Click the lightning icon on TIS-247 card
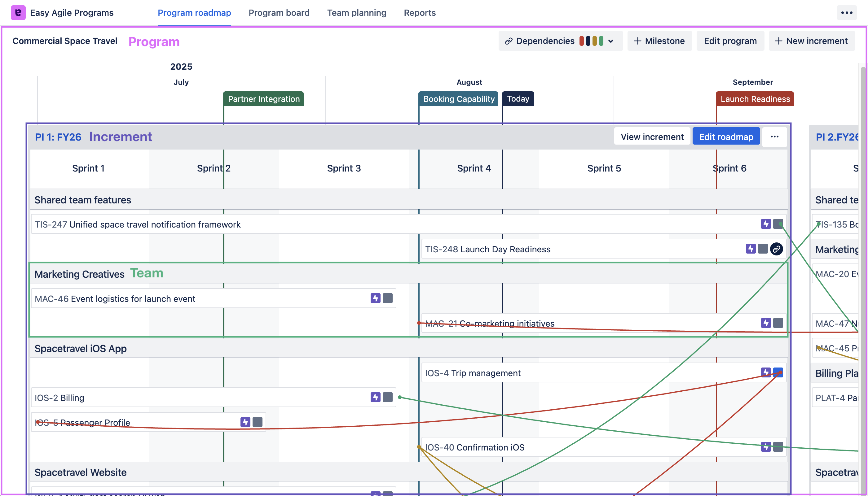Viewport: 868px width, 496px height. point(766,224)
